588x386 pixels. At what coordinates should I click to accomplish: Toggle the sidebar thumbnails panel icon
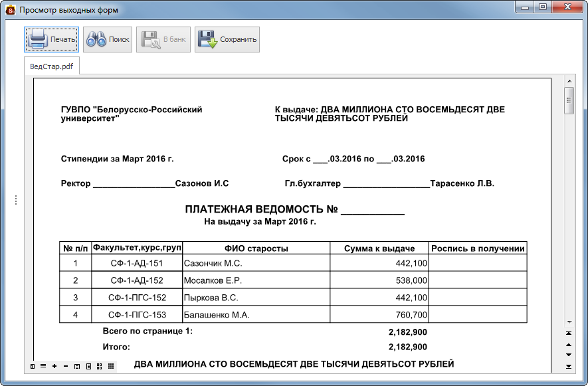(x=33, y=366)
